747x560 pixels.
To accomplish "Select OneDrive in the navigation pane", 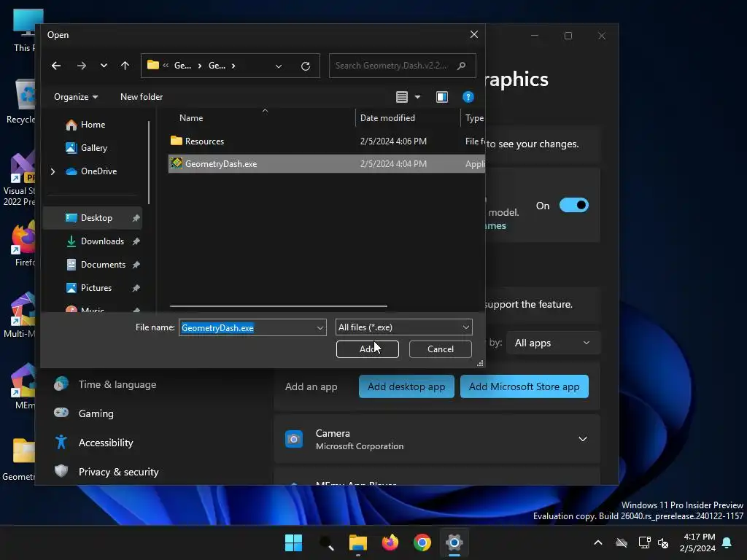I will 98,171.
